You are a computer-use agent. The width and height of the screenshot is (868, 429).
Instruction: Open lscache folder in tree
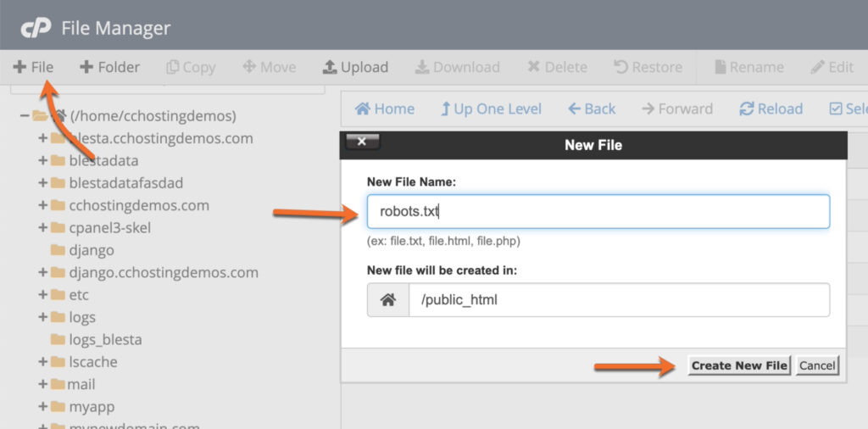pos(93,361)
